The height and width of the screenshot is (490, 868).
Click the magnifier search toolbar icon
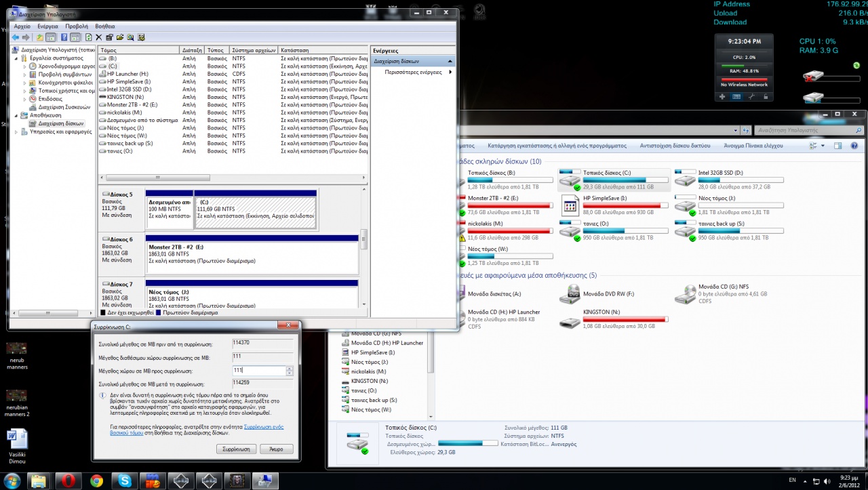[130, 37]
